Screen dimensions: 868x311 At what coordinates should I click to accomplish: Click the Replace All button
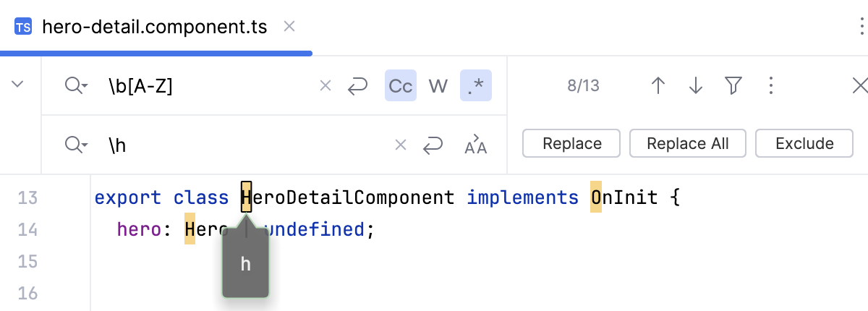click(x=688, y=143)
